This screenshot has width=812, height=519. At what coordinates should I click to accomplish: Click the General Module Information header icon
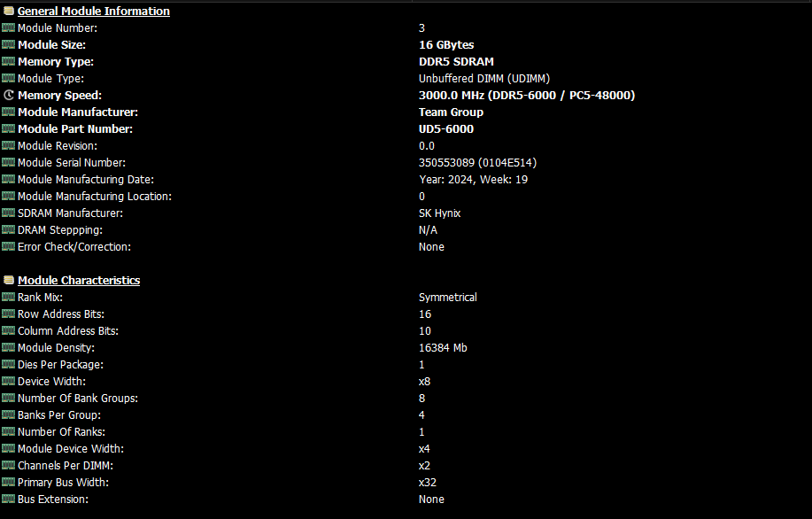[9, 12]
